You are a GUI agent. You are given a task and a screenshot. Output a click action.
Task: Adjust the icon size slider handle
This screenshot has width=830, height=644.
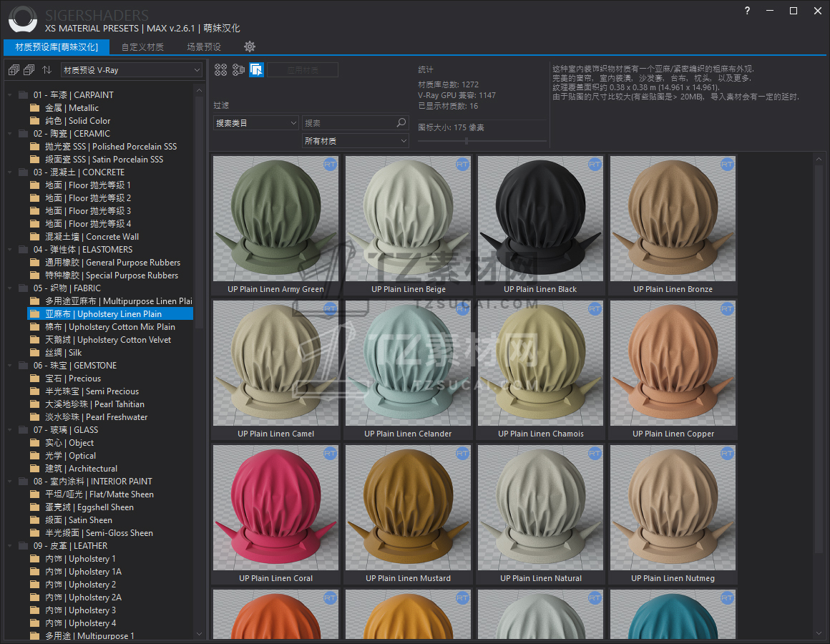467,141
